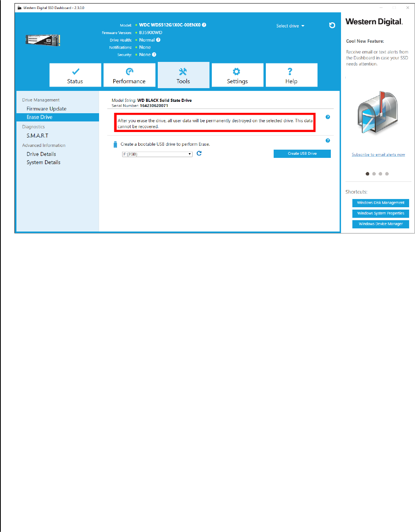The height and width of the screenshot is (532, 415).
Task: Click the firmware version B35900WD text
Action: tap(151, 33)
